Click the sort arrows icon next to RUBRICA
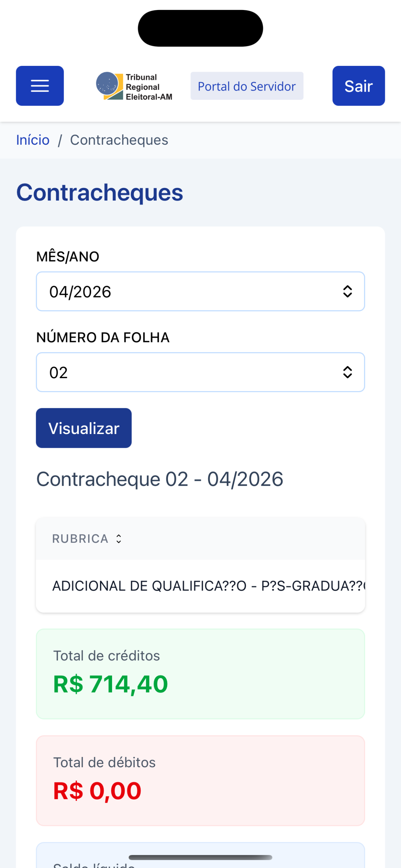This screenshot has width=401, height=868. click(118, 539)
